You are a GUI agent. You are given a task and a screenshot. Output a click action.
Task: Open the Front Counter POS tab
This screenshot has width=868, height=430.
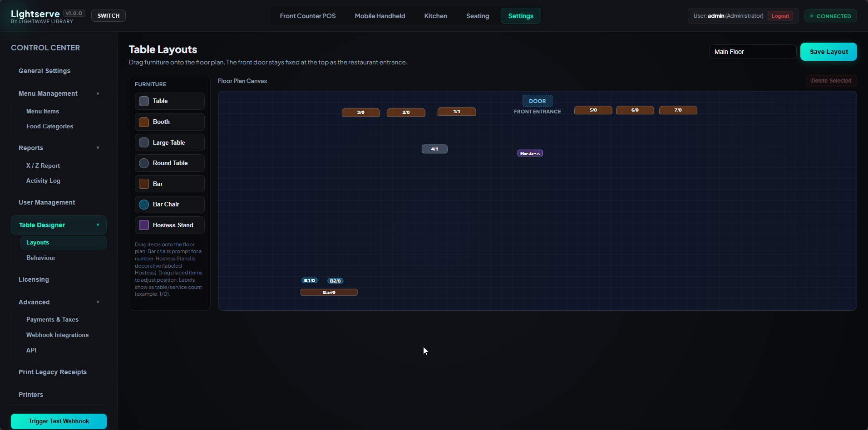tap(308, 16)
